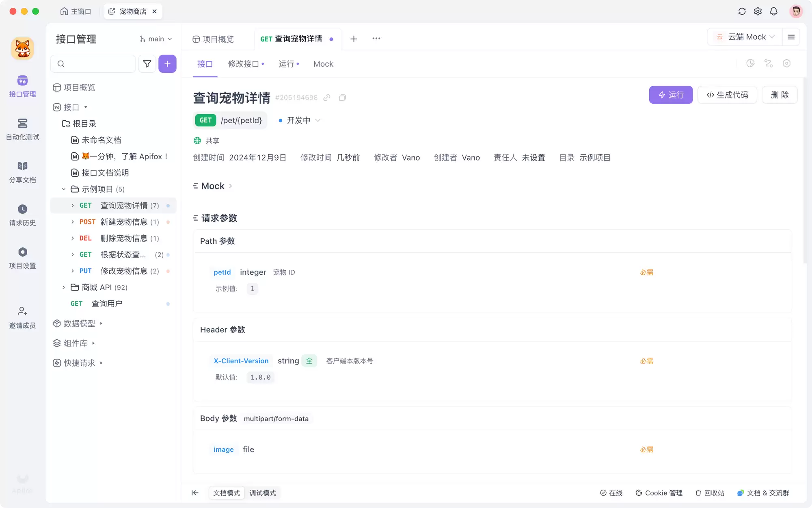Open the 回收站 recycle bin
The image size is (812, 508).
(x=710, y=493)
